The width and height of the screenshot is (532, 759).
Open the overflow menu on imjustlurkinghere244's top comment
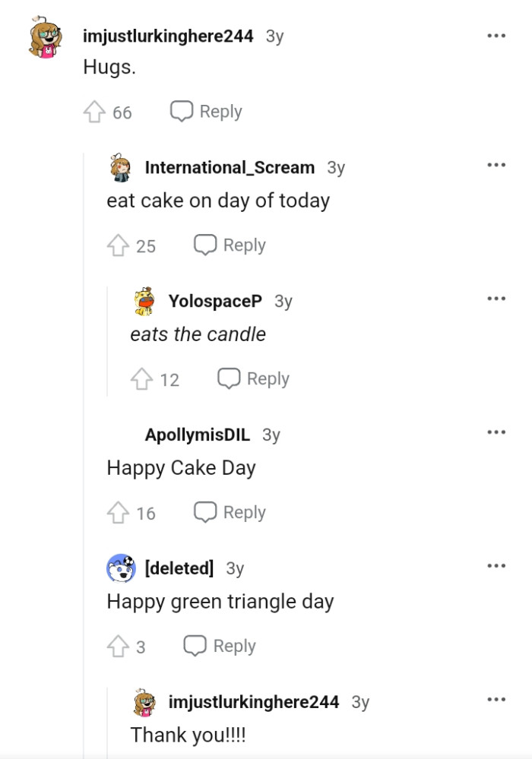point(496,35)
